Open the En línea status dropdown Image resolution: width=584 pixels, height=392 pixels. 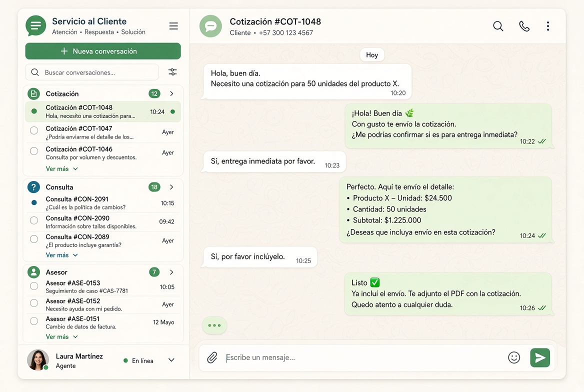[x=171, y=360]
